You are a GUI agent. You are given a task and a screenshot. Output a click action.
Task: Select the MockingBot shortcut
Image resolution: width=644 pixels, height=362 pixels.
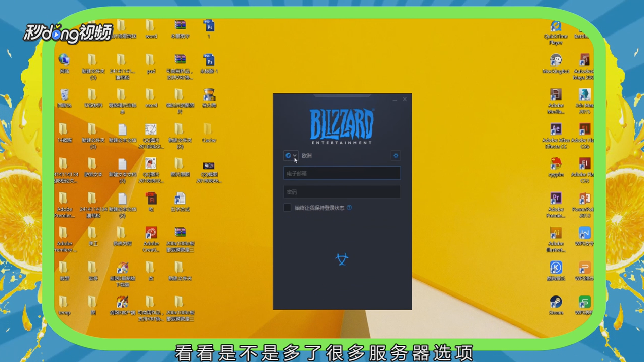(556, 64)
